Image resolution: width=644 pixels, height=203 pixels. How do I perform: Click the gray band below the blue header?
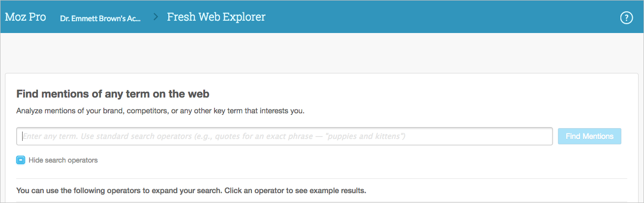coord(322,53)
